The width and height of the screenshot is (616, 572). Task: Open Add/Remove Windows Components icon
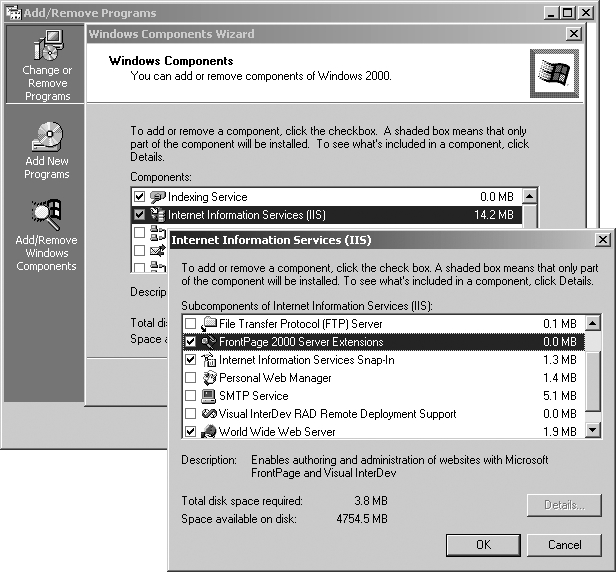[47, 214]
